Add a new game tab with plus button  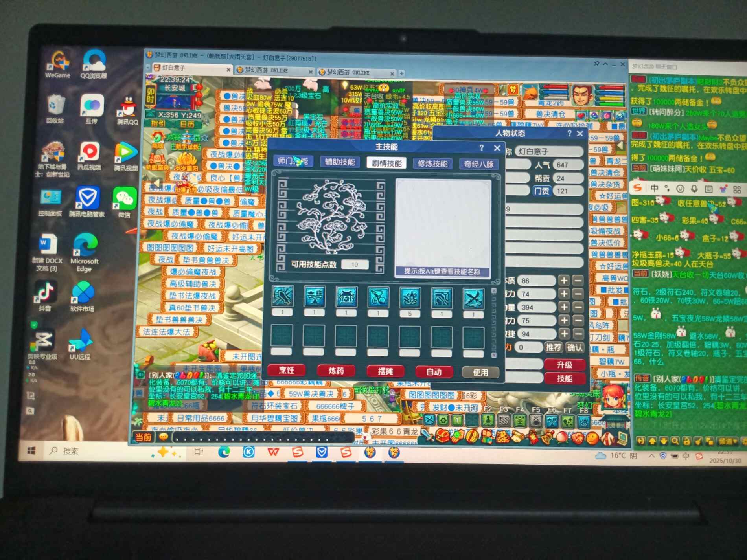point(401,73)
